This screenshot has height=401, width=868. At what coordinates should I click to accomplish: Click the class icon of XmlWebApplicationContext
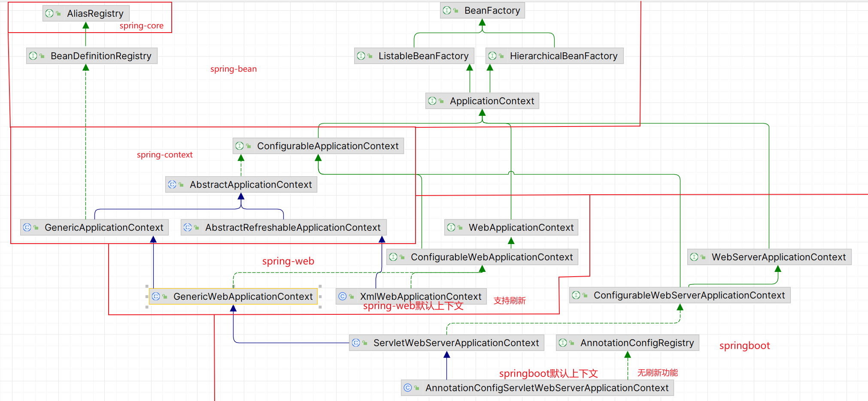343,296
